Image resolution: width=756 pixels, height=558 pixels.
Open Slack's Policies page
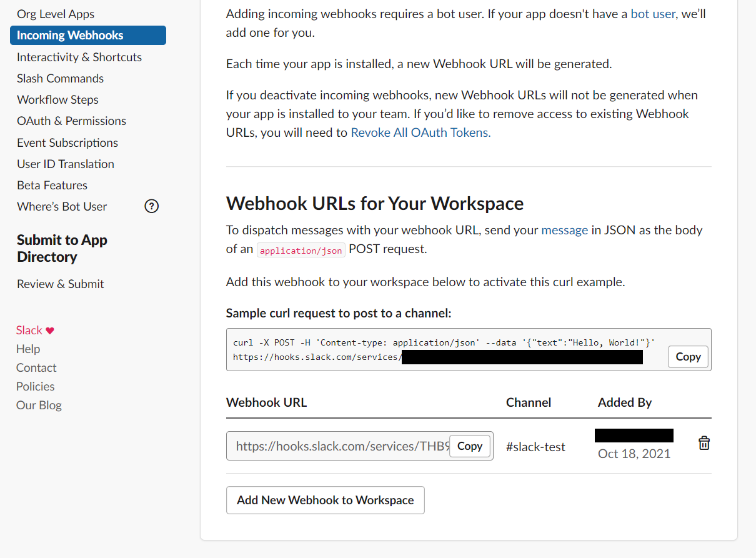pos(35,386)
